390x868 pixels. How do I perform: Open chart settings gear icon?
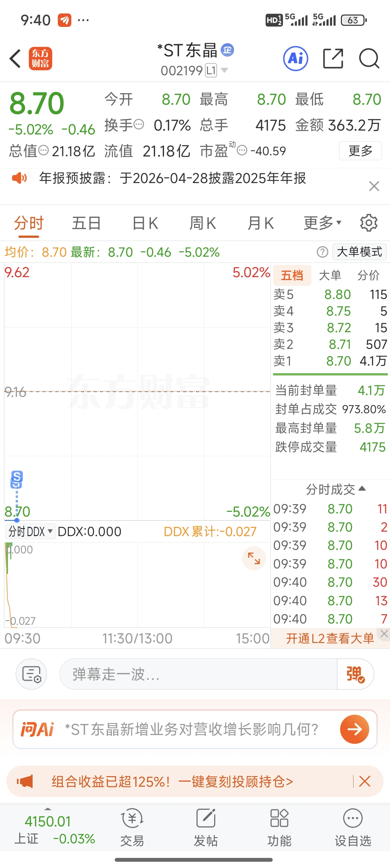(x=369, y=223)
